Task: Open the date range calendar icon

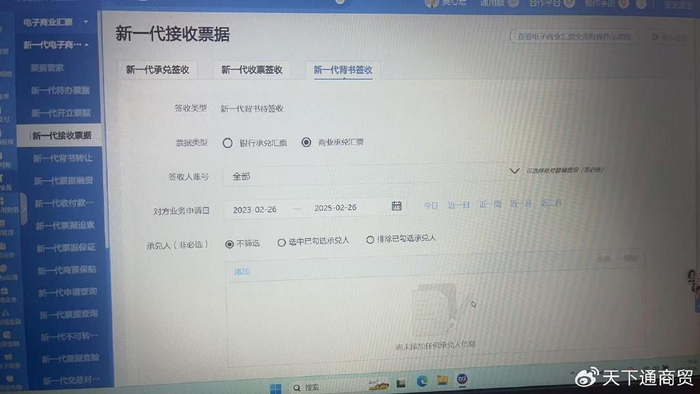Action: coord(396,206)
